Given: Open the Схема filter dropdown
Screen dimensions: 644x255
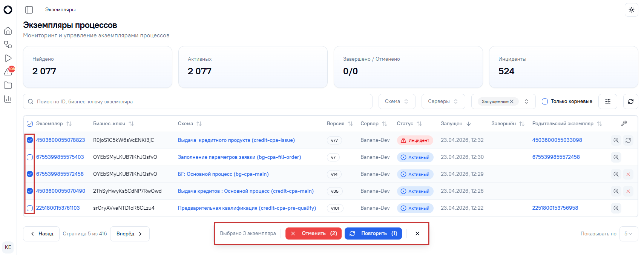Looking at the screenshot, I should coord(397,101).
